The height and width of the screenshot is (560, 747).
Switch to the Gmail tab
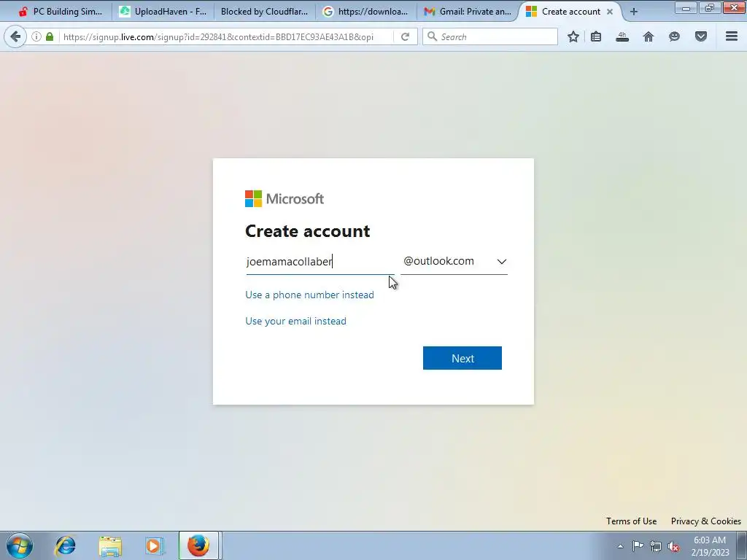tap(468, 12)
